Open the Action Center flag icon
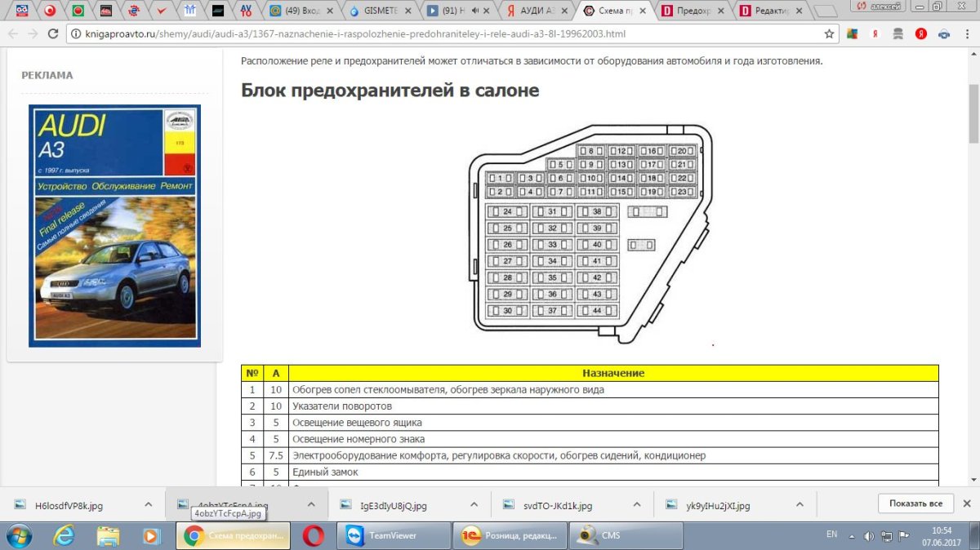This screenshot has width=980, height=550. [904, 536]
